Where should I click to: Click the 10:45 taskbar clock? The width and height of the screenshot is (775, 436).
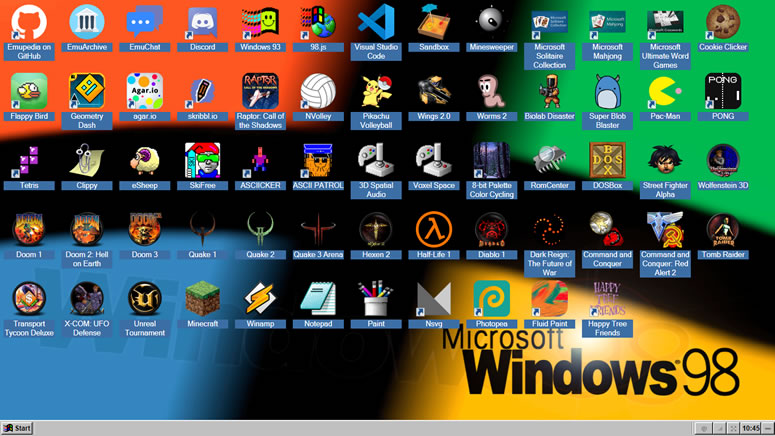pos(750,428)
